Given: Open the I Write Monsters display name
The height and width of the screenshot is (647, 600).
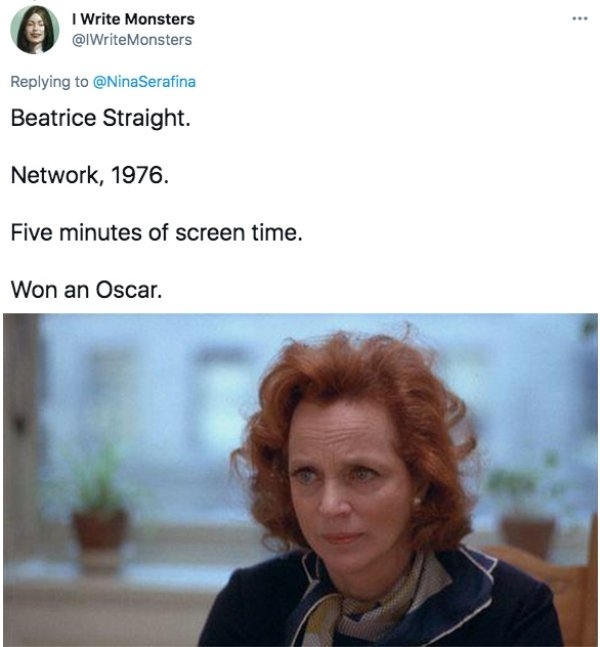Looking at the screenshot, I should click(x=133, y=19).
